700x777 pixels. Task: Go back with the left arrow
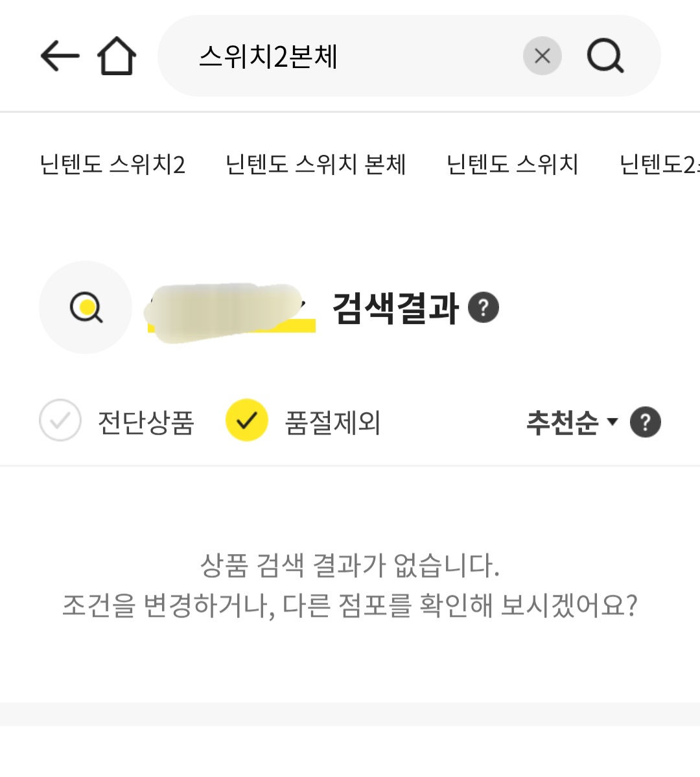tap(60, 56)
